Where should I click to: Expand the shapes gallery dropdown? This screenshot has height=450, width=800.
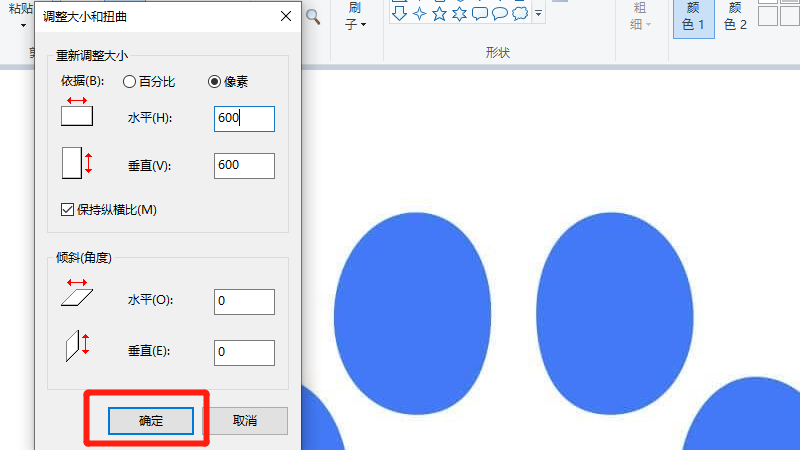coord(539,14)
